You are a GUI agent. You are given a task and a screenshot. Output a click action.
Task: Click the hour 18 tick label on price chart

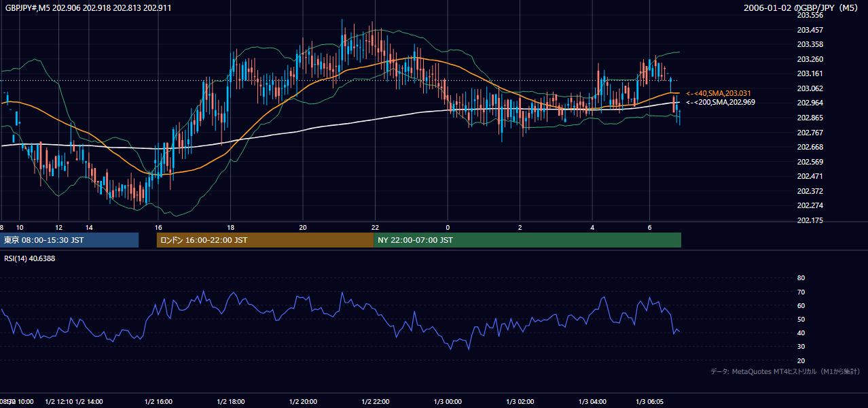(x=231, y=227)
